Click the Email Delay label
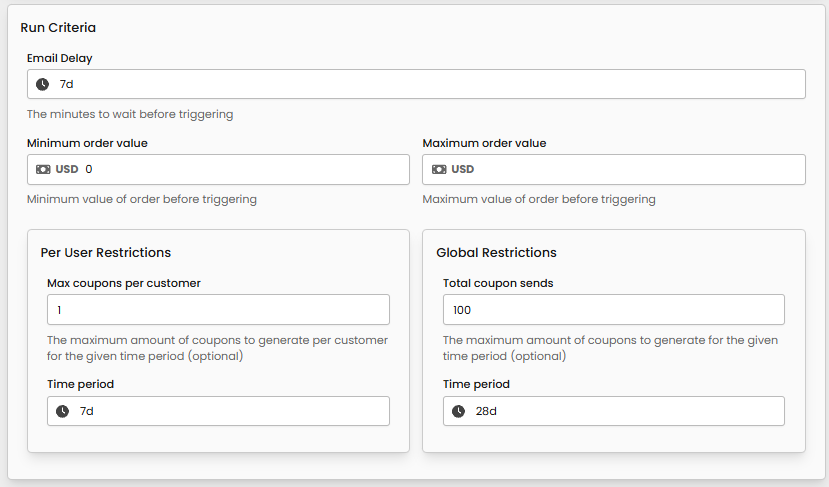The image size is (829, 487). click(60, 58)
